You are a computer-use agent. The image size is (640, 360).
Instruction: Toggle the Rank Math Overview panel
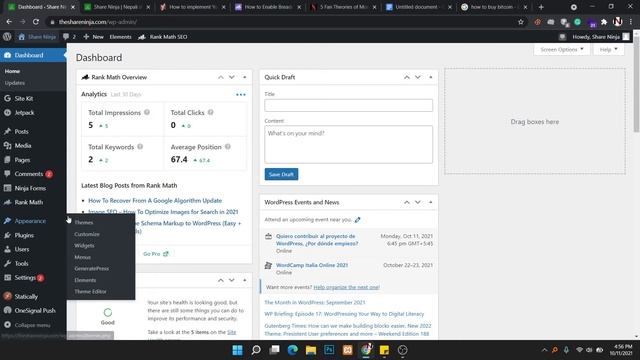click(x=244, y=77)
